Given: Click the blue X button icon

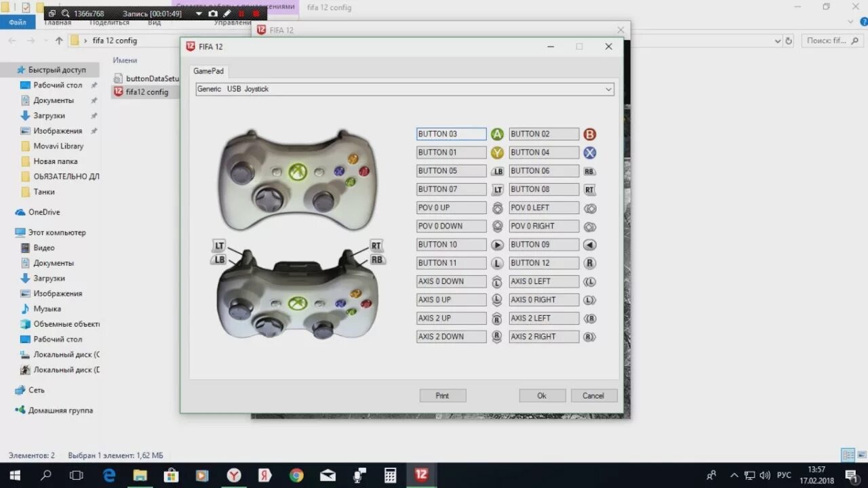Looking at the screenshot, I should pyautogui.click(x=590, y=152).
